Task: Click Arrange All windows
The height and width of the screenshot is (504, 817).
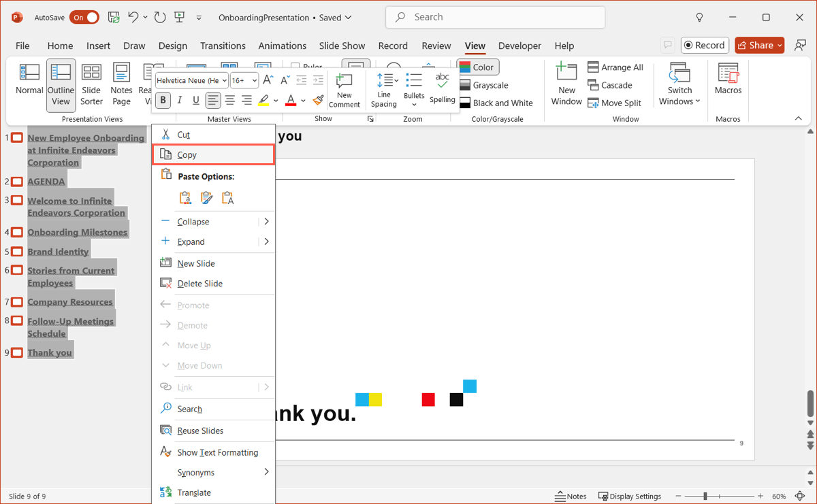Action: [x=615, y=67]
